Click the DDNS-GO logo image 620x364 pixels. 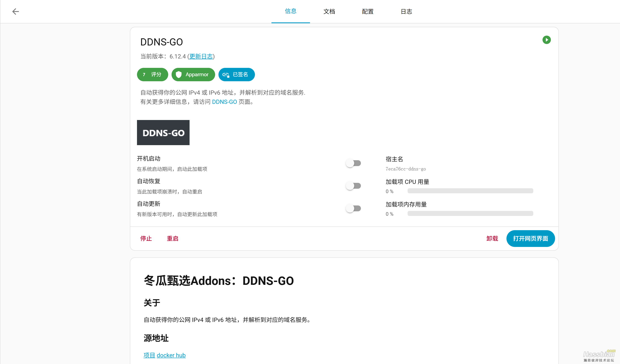coord(163,133)
